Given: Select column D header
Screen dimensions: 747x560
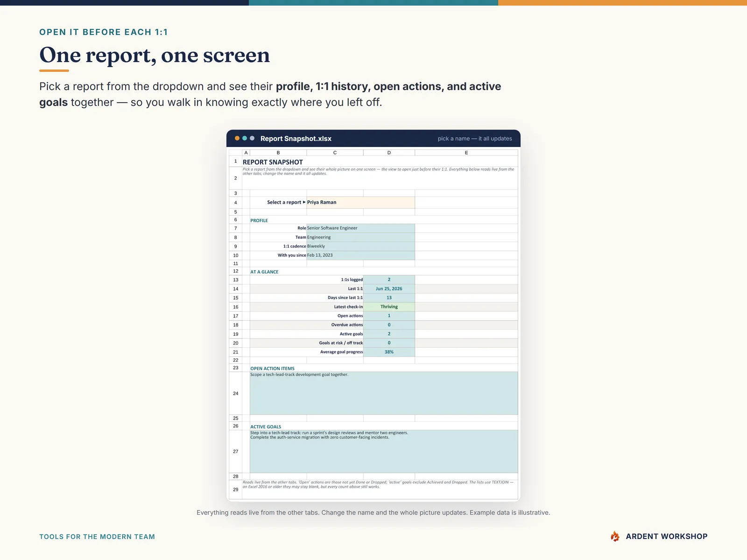Looking at the screenshot, I should click(389, 153).
